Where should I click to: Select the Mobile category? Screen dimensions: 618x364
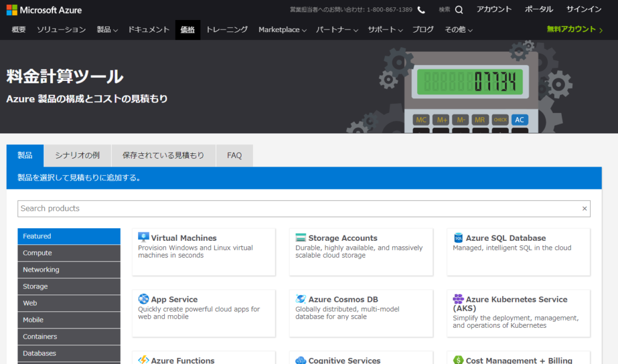click(x=69, y=320)
